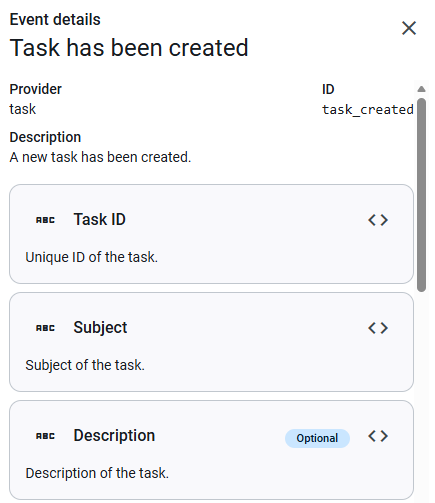Image resolution: width=435 pixels, height=503 pixels.
Task: Close the Event details panel
Action: pyautogui.click(x=409, y=28)
